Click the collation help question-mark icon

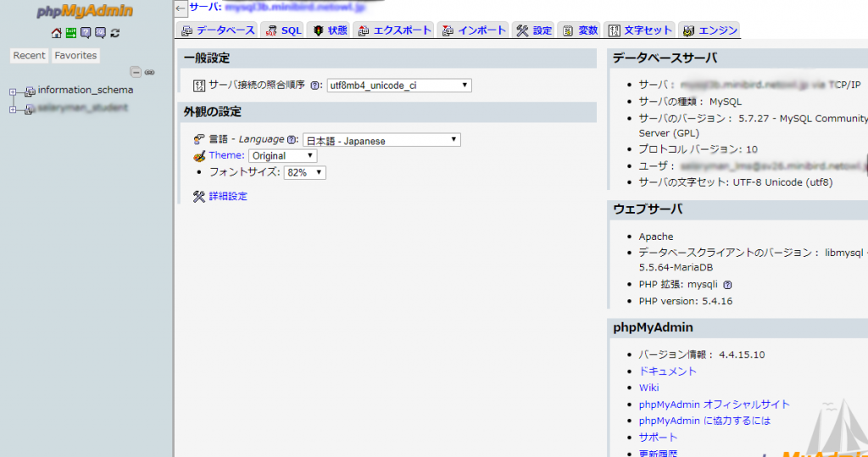(x=314, y=86)
